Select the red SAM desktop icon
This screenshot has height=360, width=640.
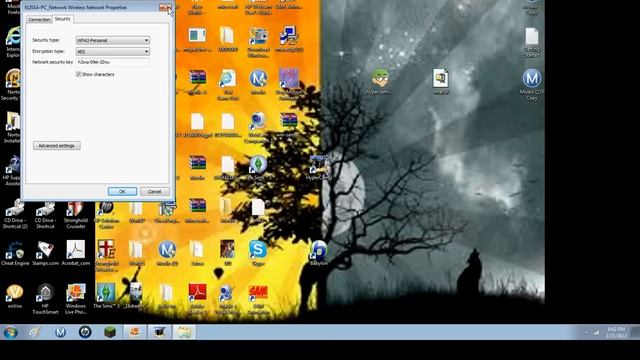point(258,299)
